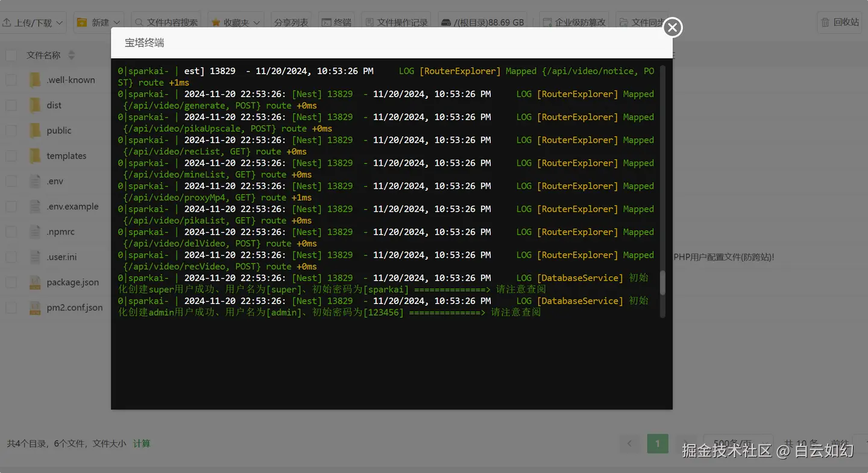This screenshot has height=473, width=868.
Task: Click the root disk 88.69 GB entry
Action: click(x=482, y=22)
